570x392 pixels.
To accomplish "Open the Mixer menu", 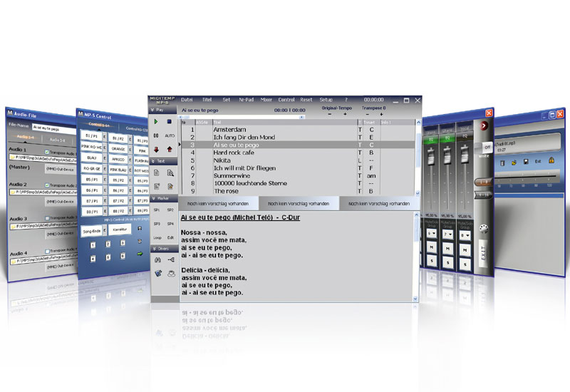I will 266,100.
